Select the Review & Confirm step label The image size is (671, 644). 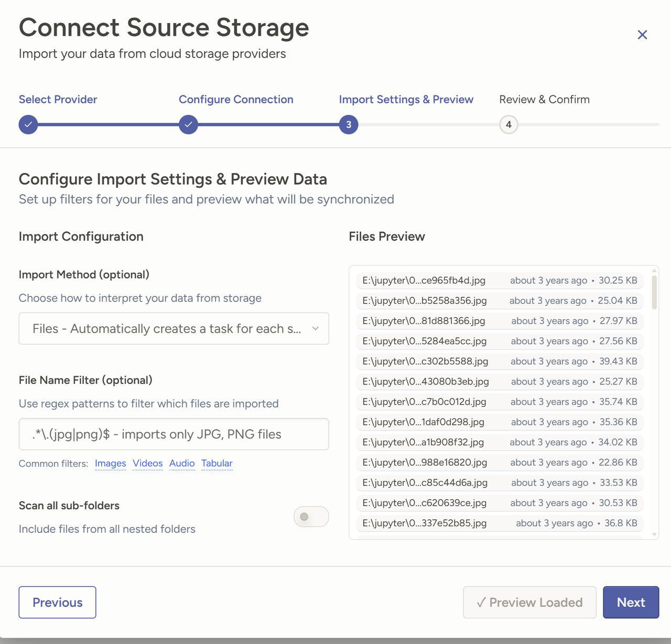pos(544,100)
